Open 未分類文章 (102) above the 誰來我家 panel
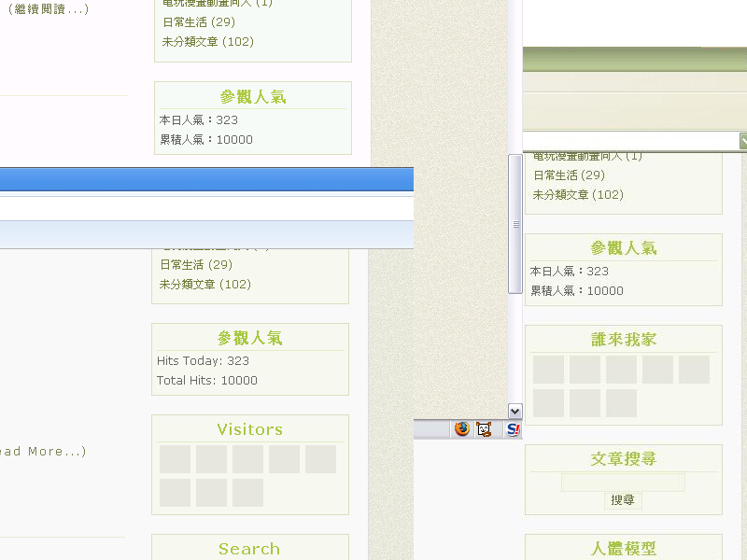Viewport: 747px width, 560px height. pos(578,195)
